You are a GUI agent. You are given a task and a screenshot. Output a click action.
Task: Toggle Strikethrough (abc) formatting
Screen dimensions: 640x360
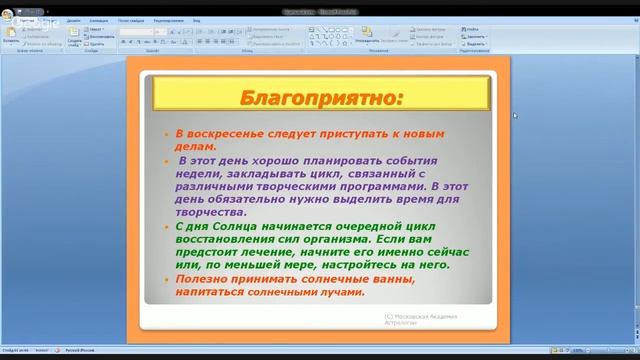pyautogui.click(x=147, y=42)
